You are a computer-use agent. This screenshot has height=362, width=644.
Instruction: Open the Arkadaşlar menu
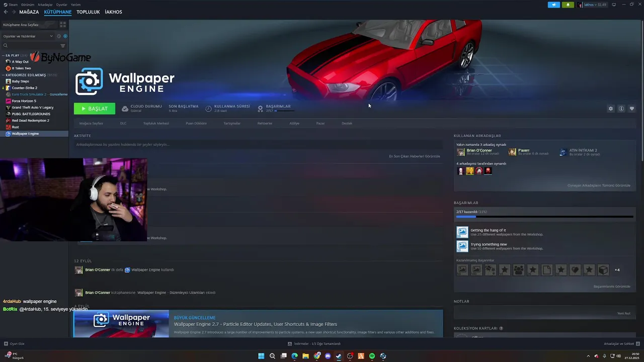click(x=45, y=5)
